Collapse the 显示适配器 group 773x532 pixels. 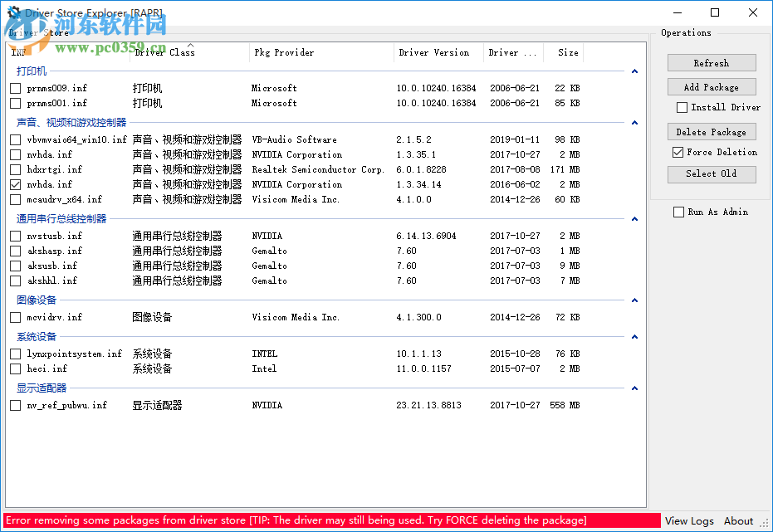tap(634, 388)
